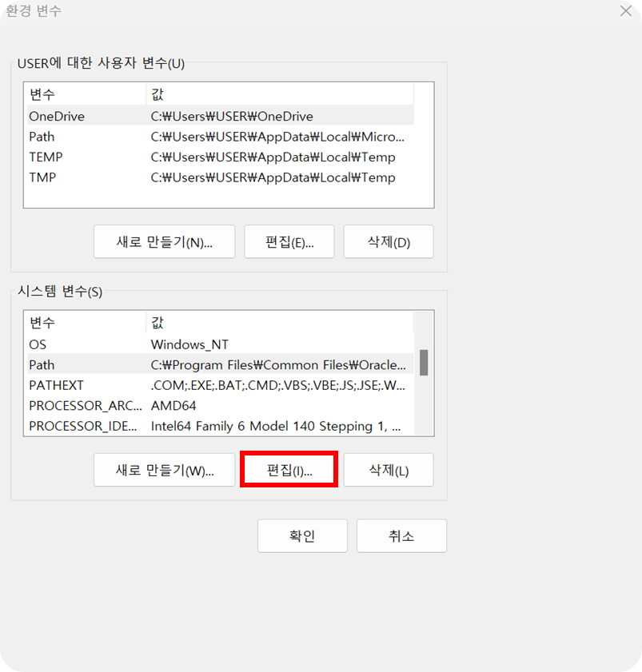Click the PATHEXT value .COM;.EXE;.BAT...
Image resolution: width=642 pixels, height=672 pixels.
click(277, 385)
